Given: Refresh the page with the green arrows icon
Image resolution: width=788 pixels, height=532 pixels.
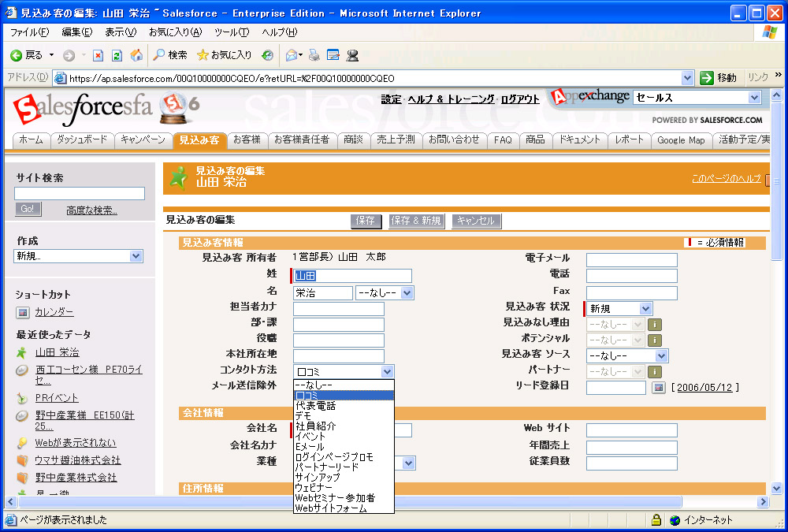Looking at the screenshot, I should (x=117, y=55).
